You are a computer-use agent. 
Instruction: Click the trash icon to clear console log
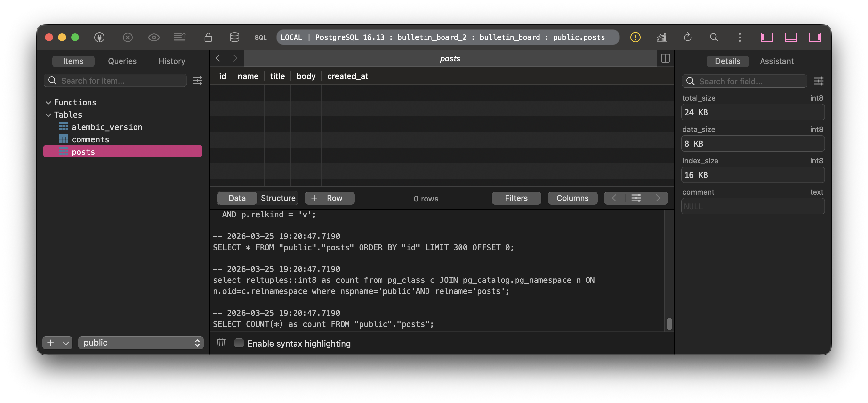(221, 343)
